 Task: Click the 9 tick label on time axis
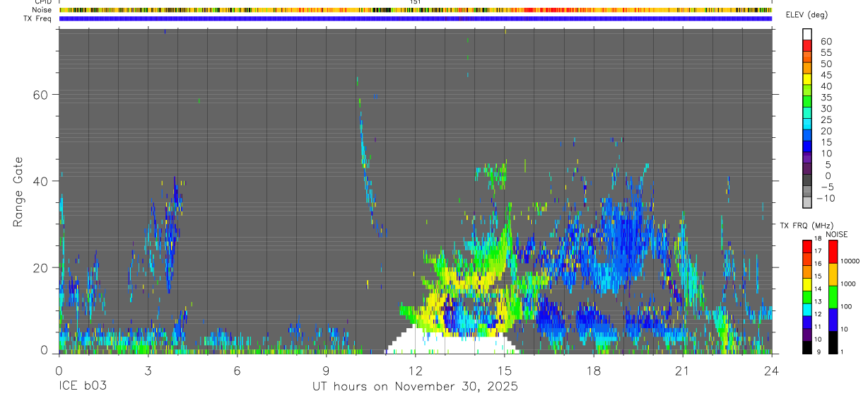(327, 370)
